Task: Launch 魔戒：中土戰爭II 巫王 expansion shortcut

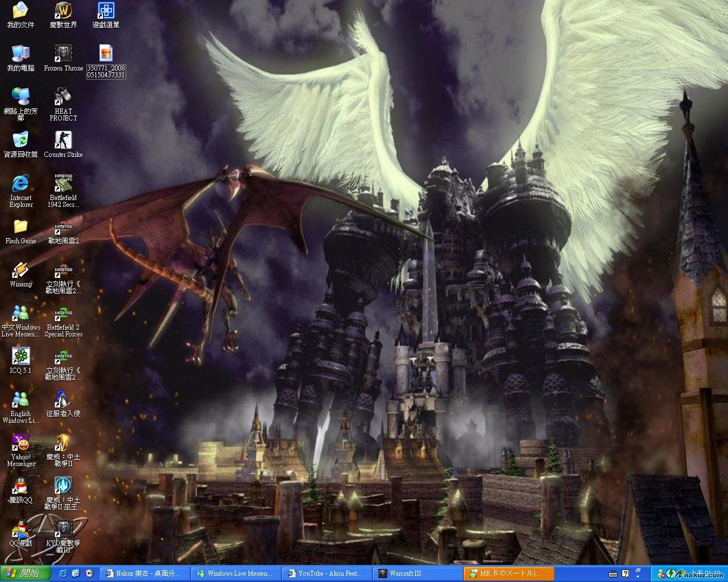Action: tap(63, 493)
